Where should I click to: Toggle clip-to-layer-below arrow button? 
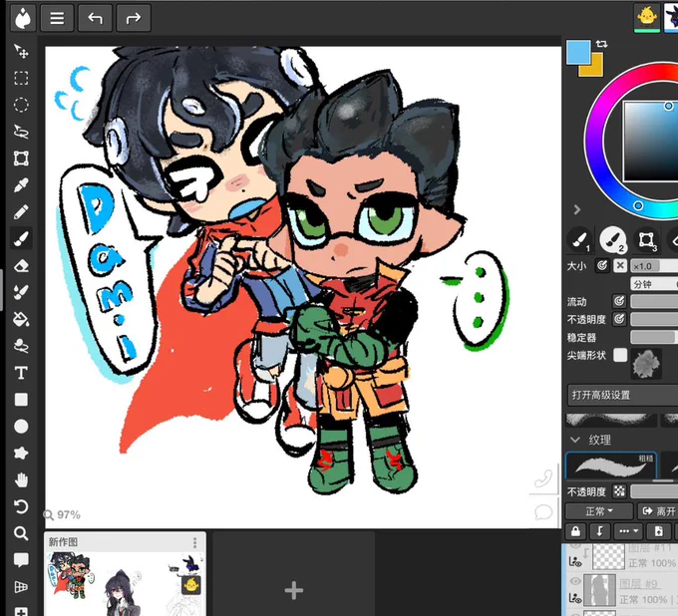[599, 531]
